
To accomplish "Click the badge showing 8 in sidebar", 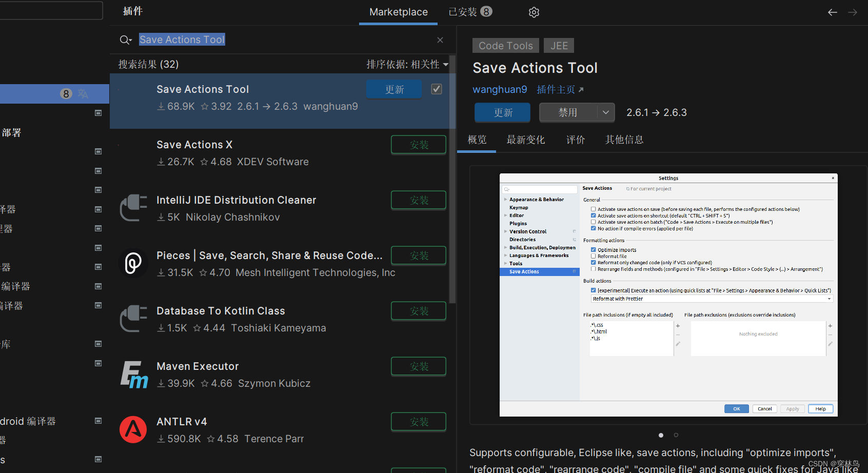I will click(66, 94).
